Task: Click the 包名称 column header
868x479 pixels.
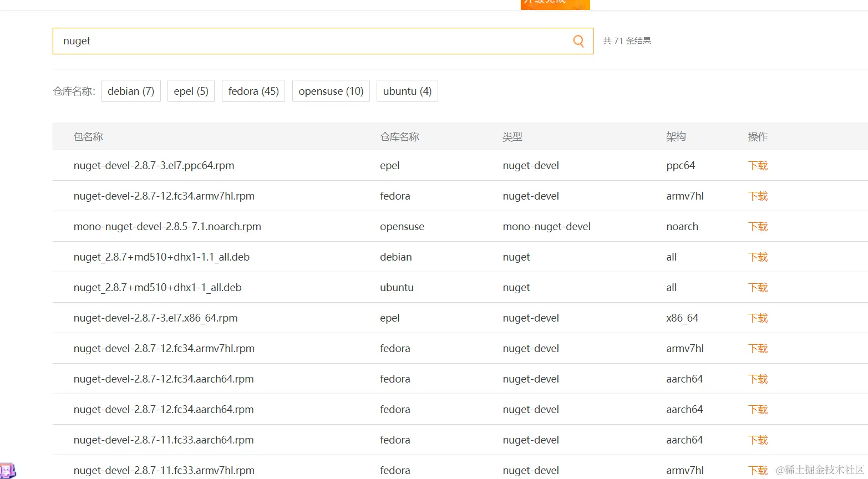Action: pyautogui.click(x=88, y=137)
